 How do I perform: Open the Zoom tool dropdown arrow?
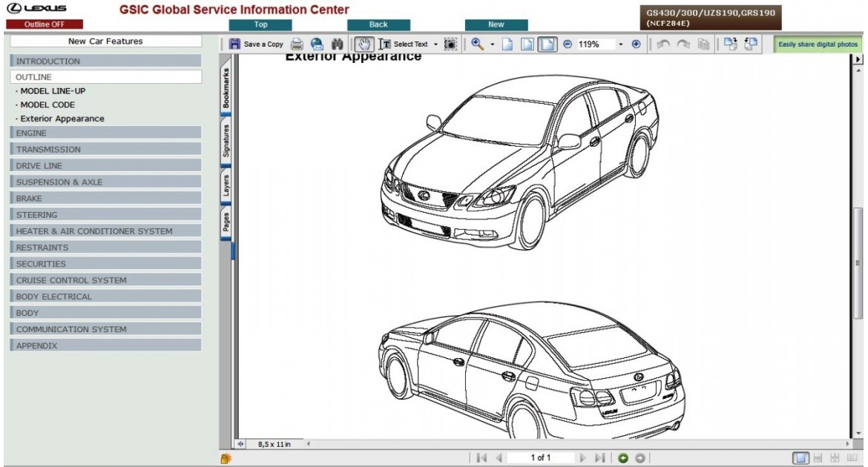point(492,44)
